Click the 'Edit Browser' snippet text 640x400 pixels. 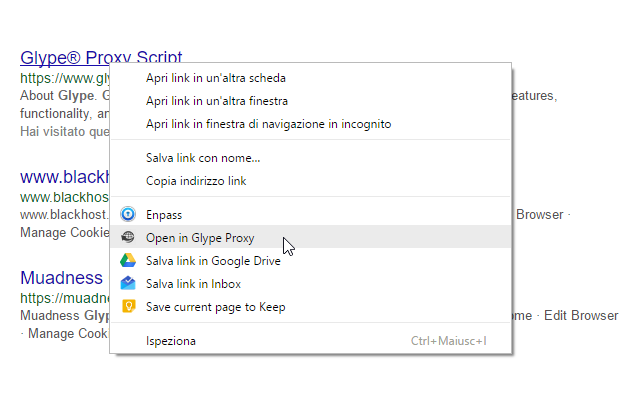click(x=581, y=316)
